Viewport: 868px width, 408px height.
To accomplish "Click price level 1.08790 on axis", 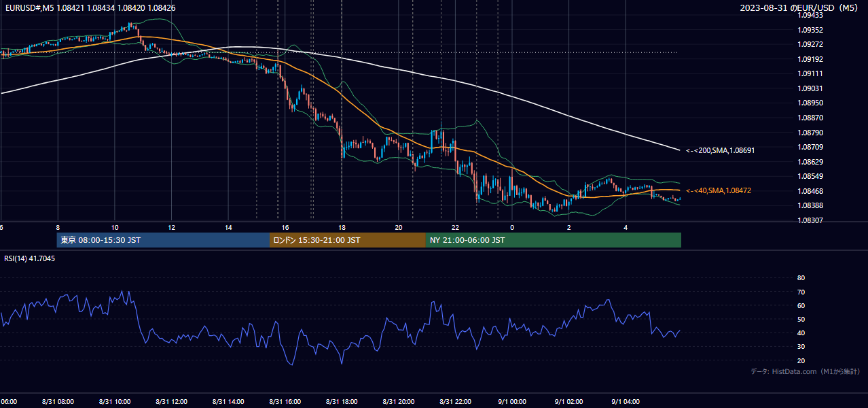I will (810, 133).
